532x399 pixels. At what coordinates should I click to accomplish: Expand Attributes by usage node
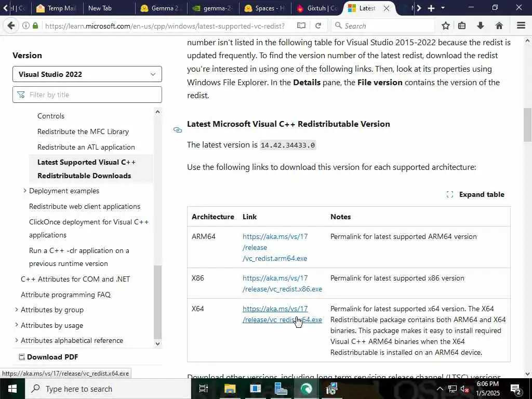coord(16,325)
